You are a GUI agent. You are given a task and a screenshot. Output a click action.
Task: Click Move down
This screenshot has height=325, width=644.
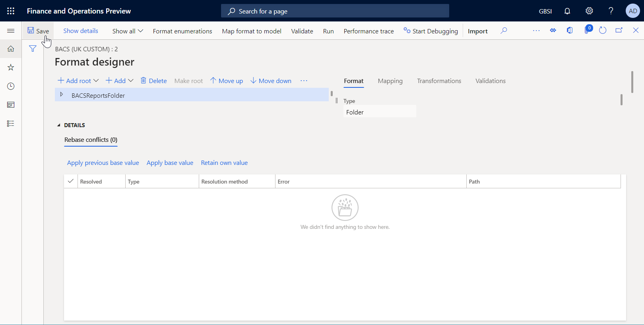271,81
